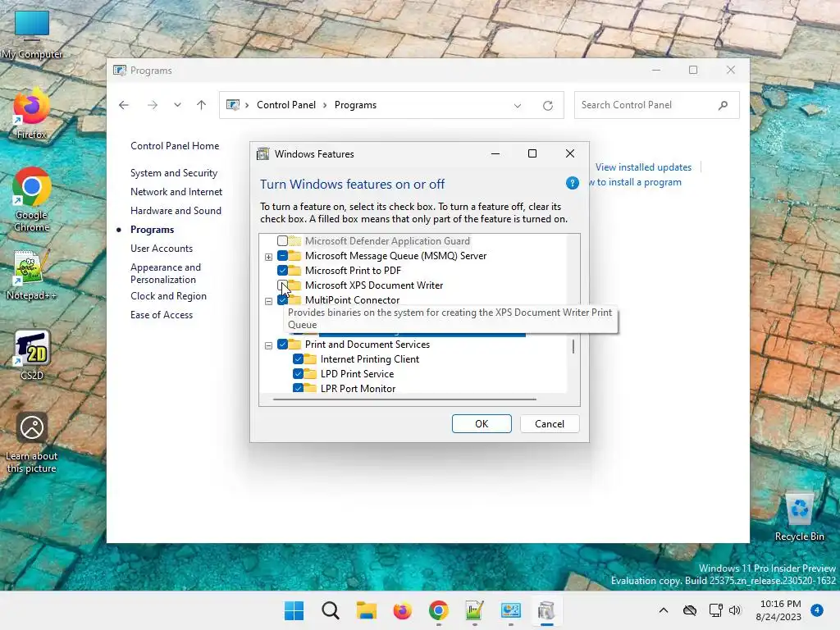840x630 pixels.
Task: Open the Windows Start menu
Action: coord(294,610)
